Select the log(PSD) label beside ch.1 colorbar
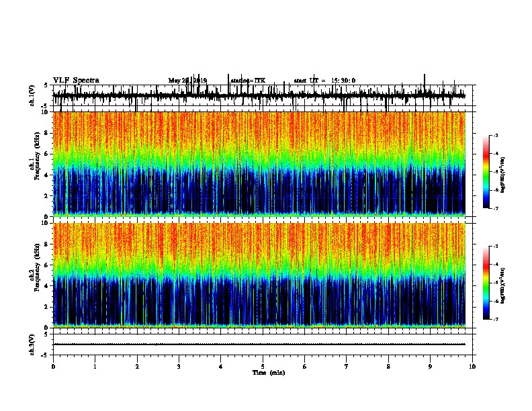Viewport: 532px width, 411px height. pyautogui.click(x=503, y=175)
